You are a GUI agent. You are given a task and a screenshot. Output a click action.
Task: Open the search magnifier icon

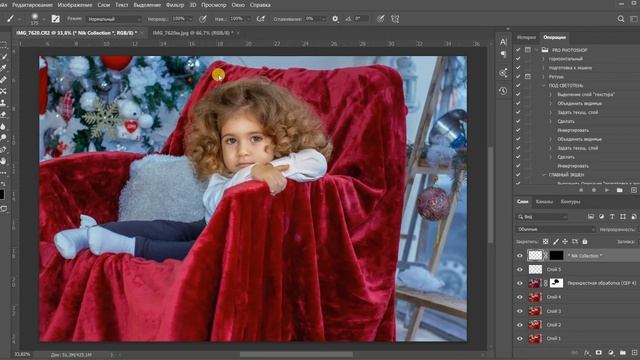pyautogui.click(x=620, y=19)
